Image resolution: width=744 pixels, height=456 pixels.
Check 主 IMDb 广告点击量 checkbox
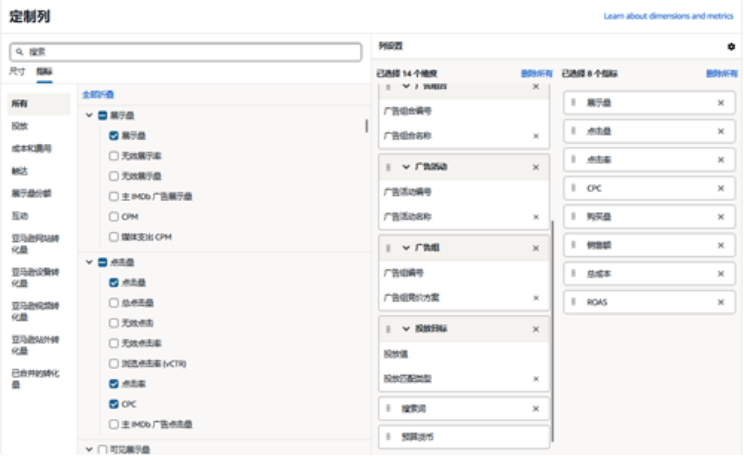114,424
